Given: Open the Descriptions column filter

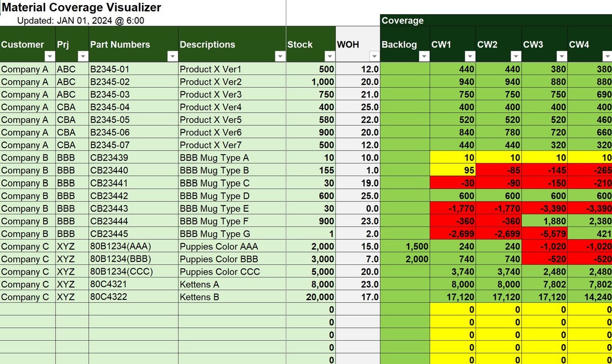Looking at the screenshot, I should click(x=280, y=56).
